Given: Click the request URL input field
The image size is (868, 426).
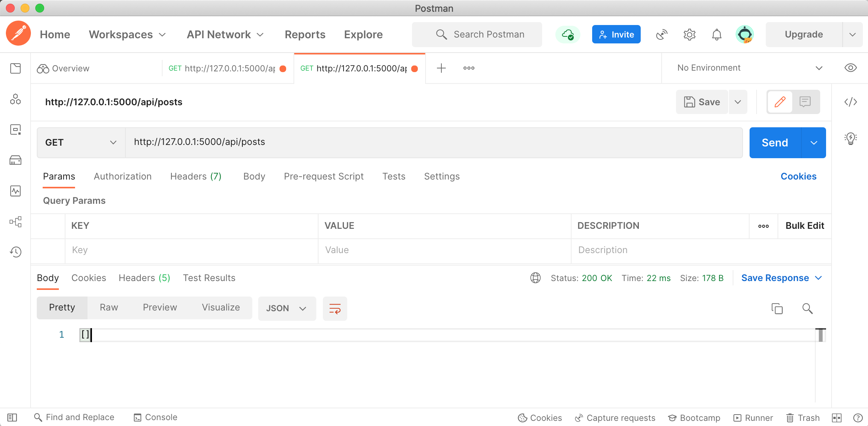Looking at the screenshot, I should (434, 143).
